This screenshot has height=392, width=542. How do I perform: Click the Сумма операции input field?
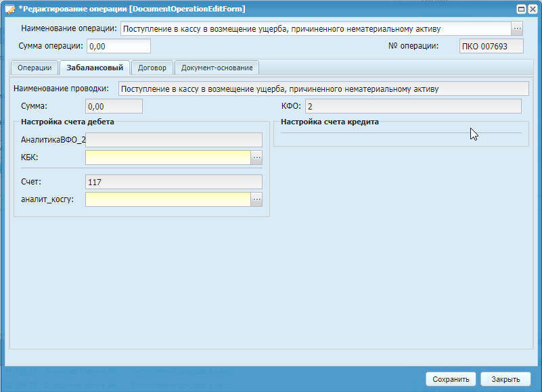[118, 46]
